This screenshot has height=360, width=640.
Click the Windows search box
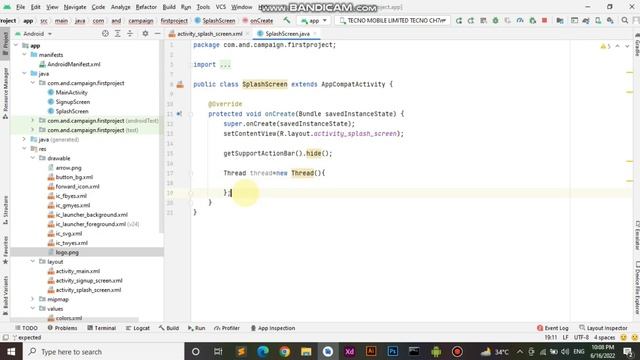pos(104,351)
